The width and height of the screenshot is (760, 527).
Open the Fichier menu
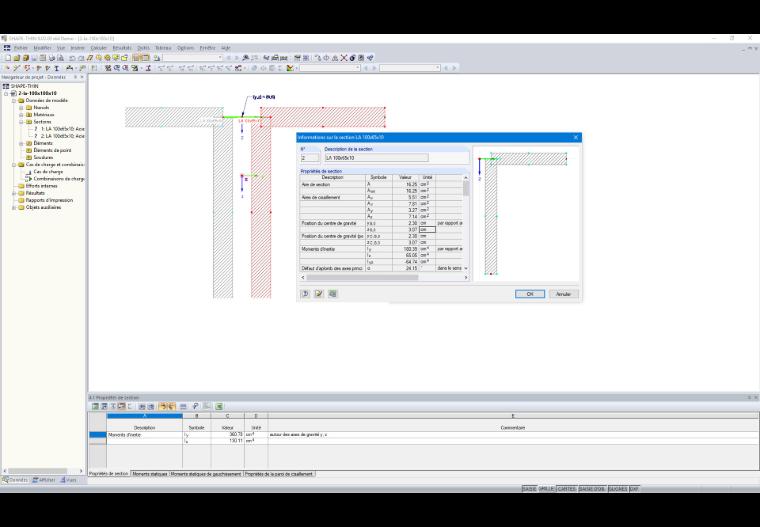click(x=21, y=48)
